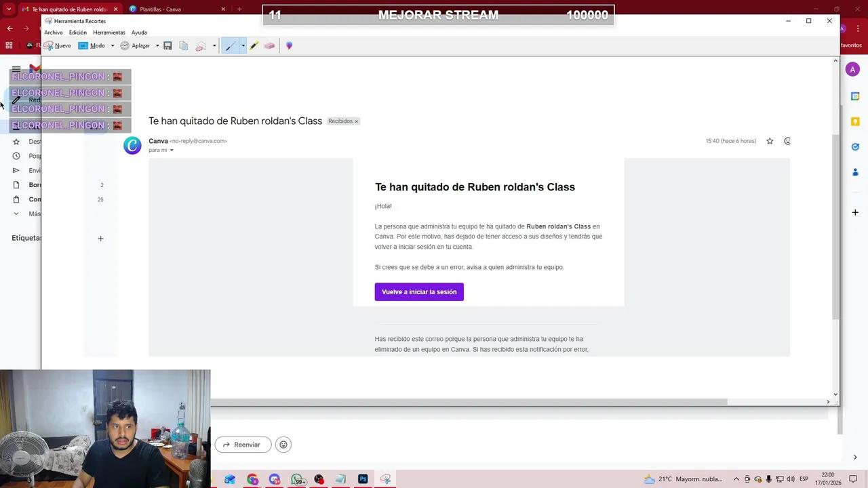Open the Pen tool options dropdown arrow
This screenshot has height=488, width=868.
pos(243,45)
